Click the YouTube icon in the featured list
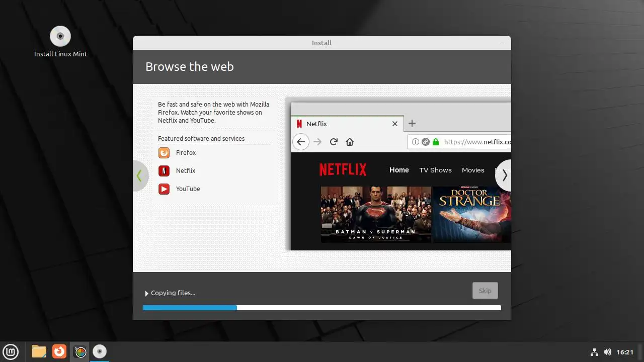This screenshot has height=362, width=644. pos(164,189)
